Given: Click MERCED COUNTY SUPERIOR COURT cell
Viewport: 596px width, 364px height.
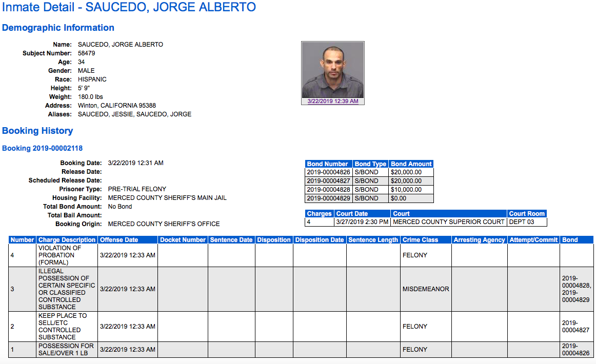Looking at the screenshot, I should [449, 222].
